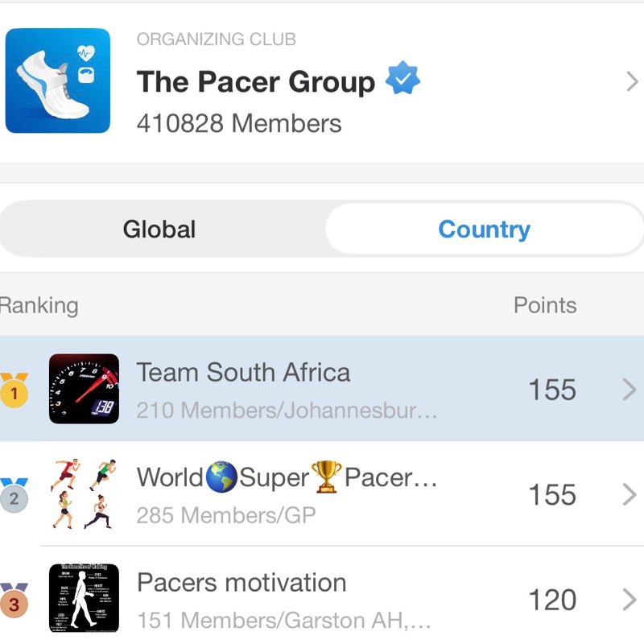Tap the Pacer shoe app logo
The width and height of the screenshot is (644, 644).
tap(57, 80)
